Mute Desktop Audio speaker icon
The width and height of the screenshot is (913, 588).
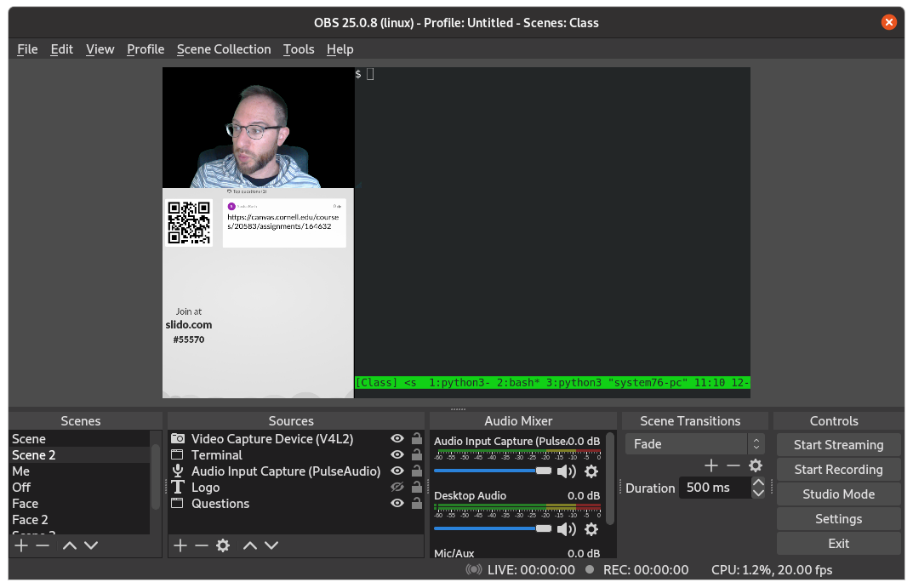click(x=566, y=528)
